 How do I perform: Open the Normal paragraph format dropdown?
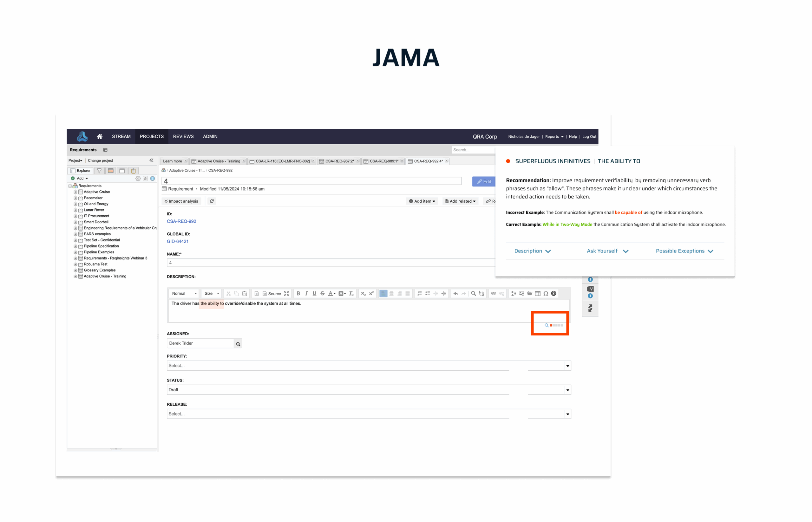(x=184, y=294)
